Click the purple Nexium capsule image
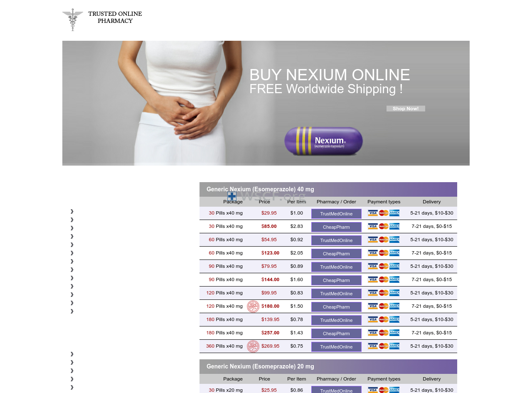The height and width of the screenshot is (393, 532). click(x=323, y=141)
